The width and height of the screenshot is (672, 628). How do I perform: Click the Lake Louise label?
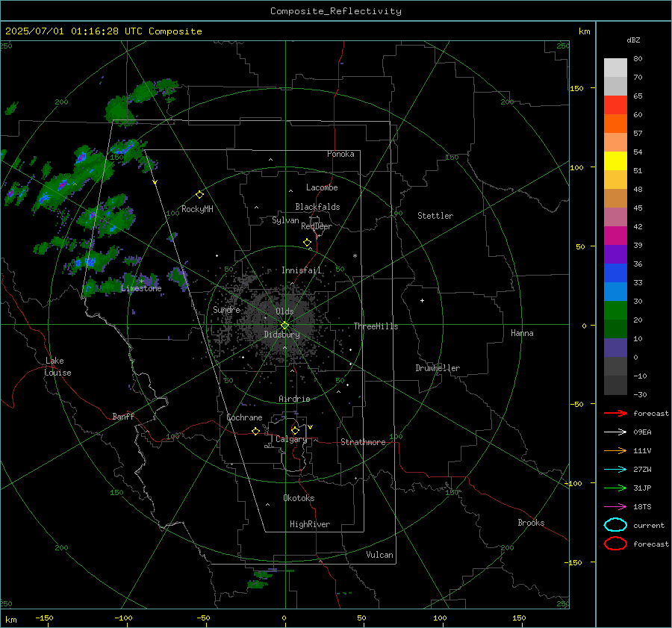coord(57,367)
